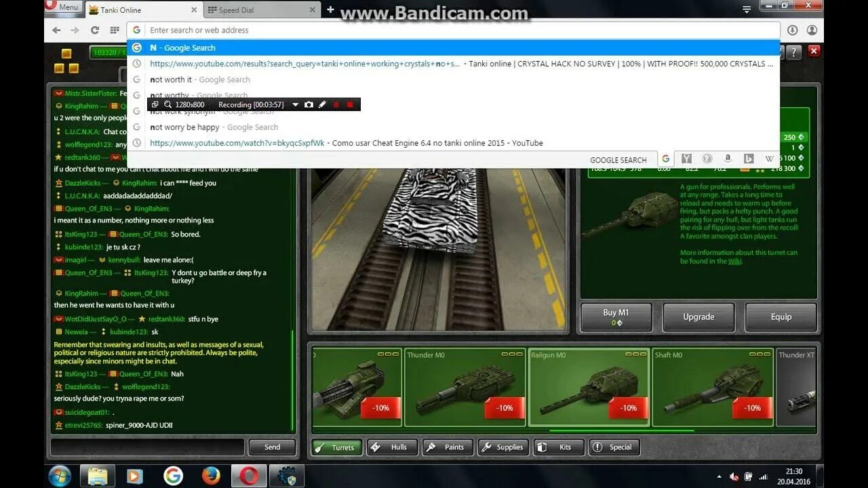Image resolution: width=868 pixels, height=488 pixels.
Task: Choose the 'not worry be happy' suggestion
Action: (x=453, y=127)
